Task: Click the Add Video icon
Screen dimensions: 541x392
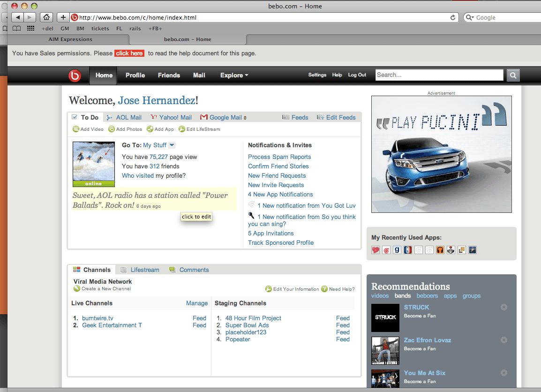Action: (76, 129)
